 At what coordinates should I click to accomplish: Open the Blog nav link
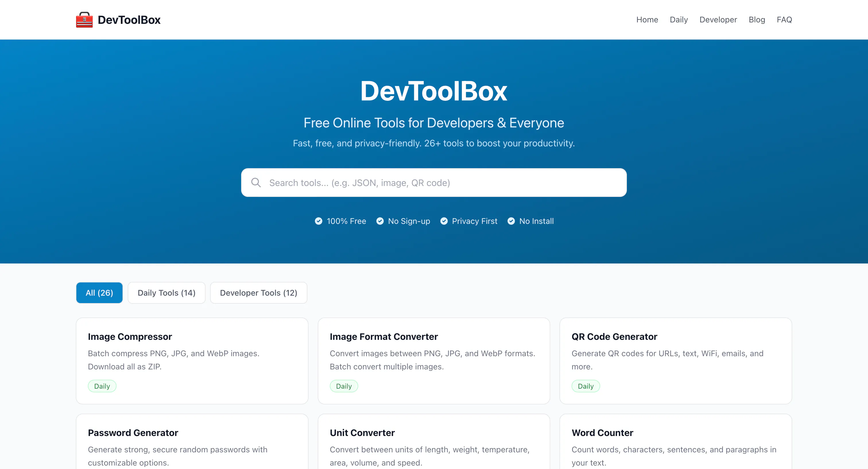coord(757,20)
